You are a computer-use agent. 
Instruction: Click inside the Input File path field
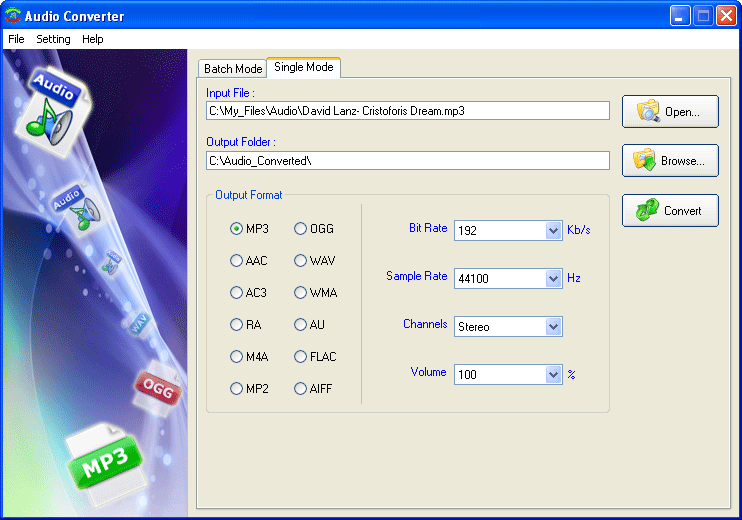(408, 111)
